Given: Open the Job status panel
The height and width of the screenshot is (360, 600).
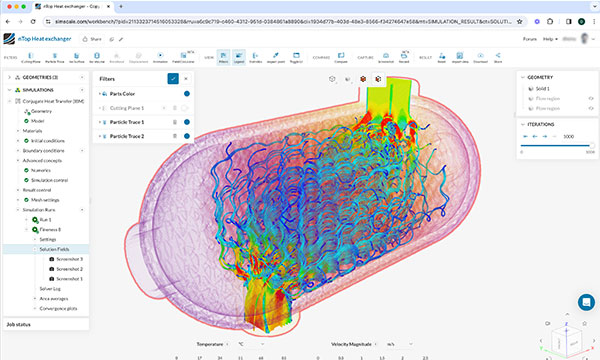Looking at the screenshot, I should click(x=46, y=324).
